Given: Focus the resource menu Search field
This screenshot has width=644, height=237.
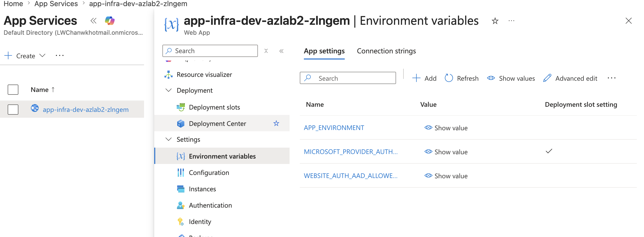Looking at the screenshot, I should coord(210,51).
